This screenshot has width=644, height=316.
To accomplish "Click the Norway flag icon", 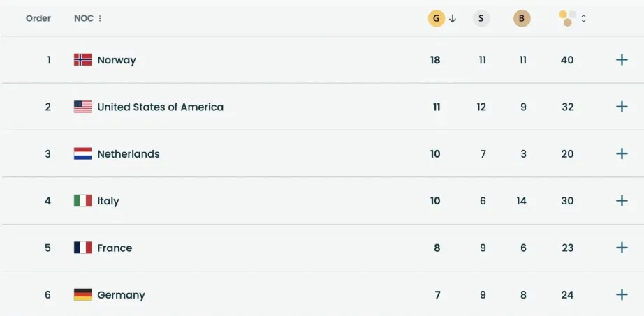I will [x=83, y=60].
